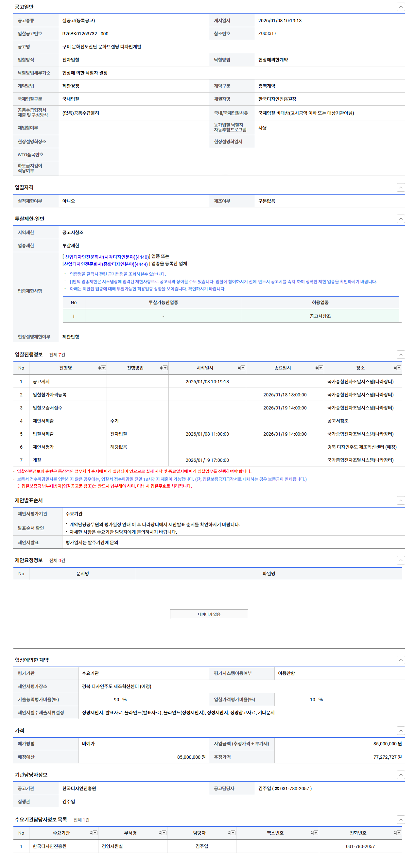The width and height of the screenshot is (415, 868).
Task: Sort contact list by 담당자 column
Action: click(229, 833)
